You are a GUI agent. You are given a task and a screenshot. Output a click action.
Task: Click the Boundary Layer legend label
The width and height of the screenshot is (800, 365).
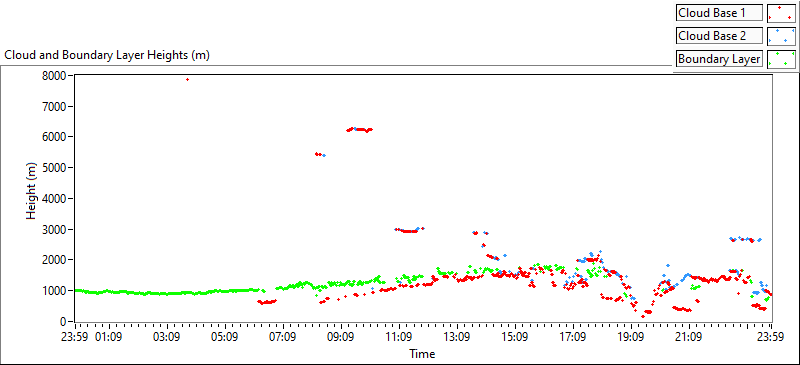click(x=719, y=59)
